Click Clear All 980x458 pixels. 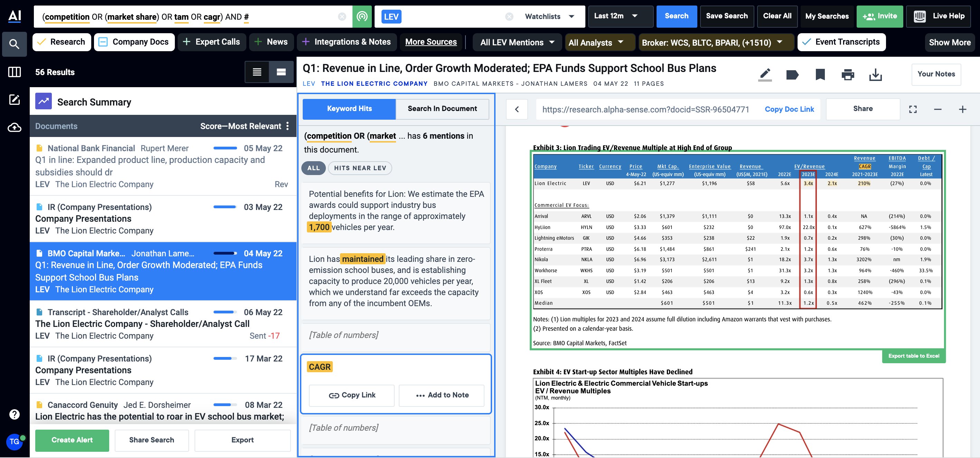pyautogui.click(x=777, y=16)
